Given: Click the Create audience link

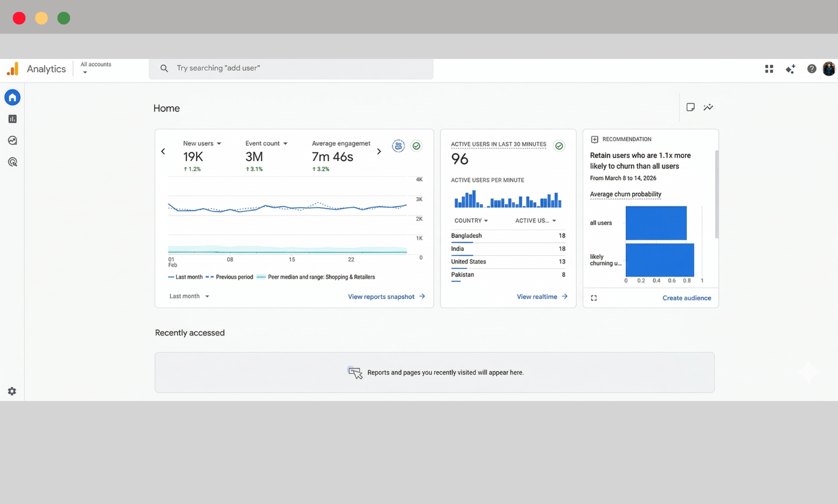Looking at the screenshot, I should coord(687,298).
